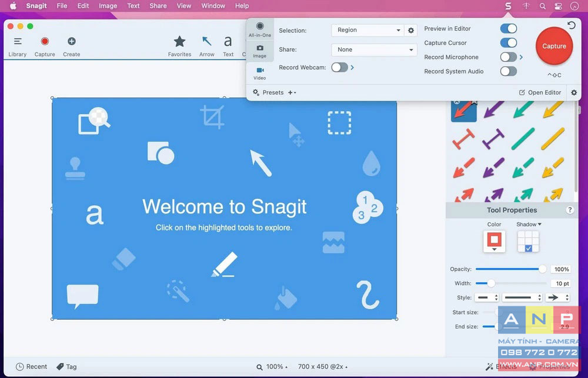The height and width of the screenshot is (378, 588).
Task: Choose the plain yellow line quick style
Action: click(x=553, y=139)
